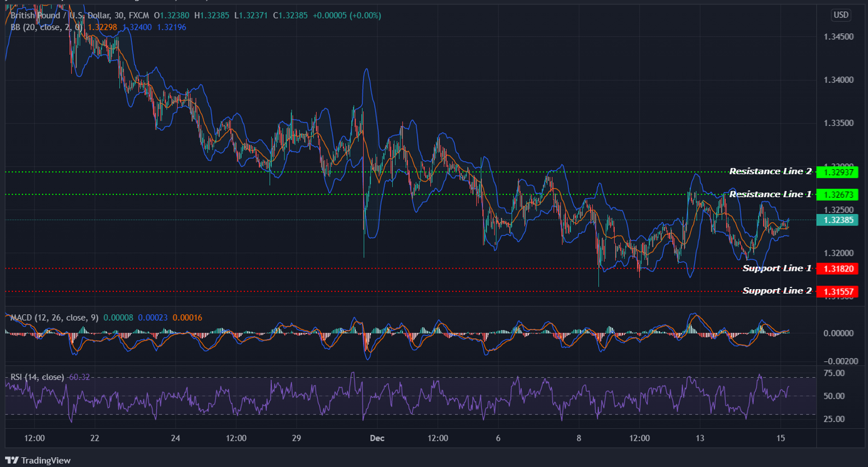Click the green 1.32937 price label
This screenshot has height=467, width=868.
coord(837,172)
